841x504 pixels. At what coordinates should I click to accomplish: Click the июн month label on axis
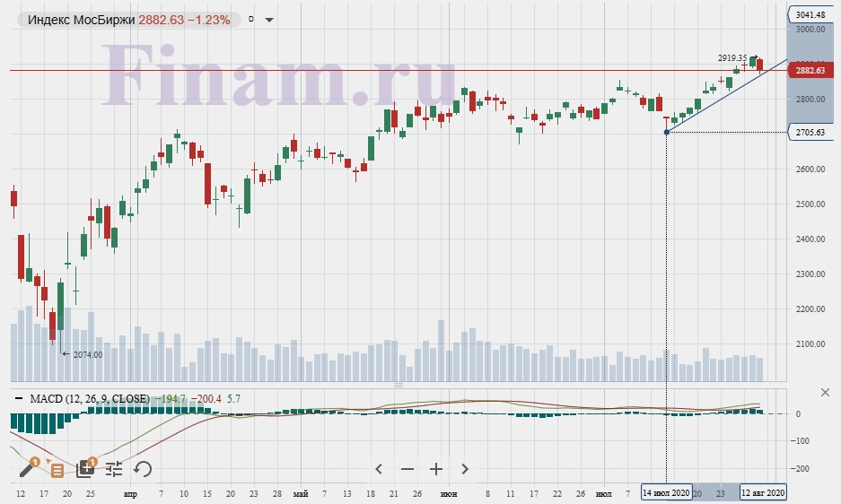tap(449, 494)
